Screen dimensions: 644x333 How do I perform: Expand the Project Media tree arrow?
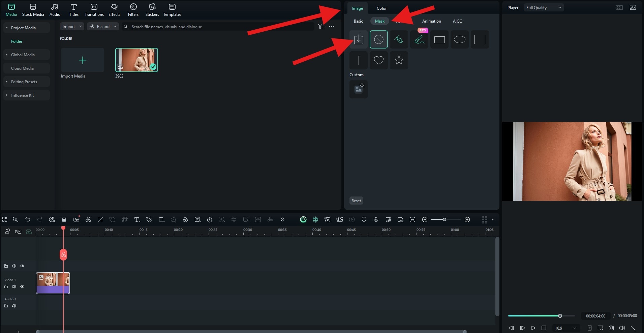tap(7, 28)
